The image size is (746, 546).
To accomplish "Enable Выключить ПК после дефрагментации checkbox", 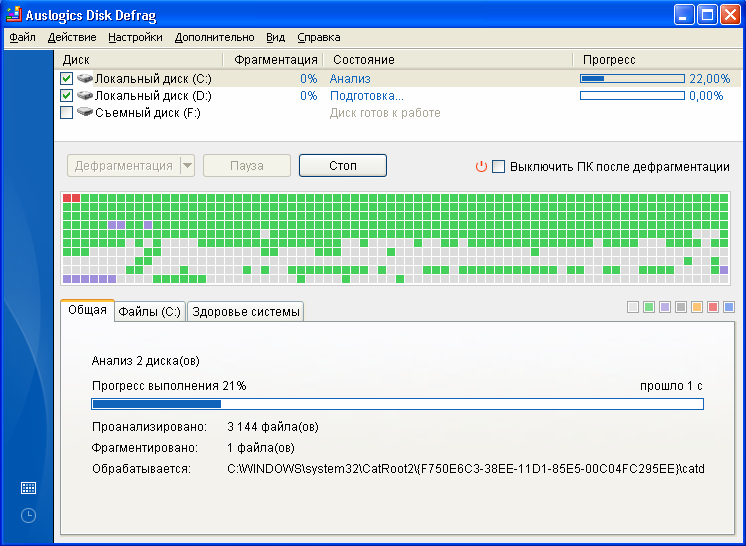I will click(x=499, y=167).
